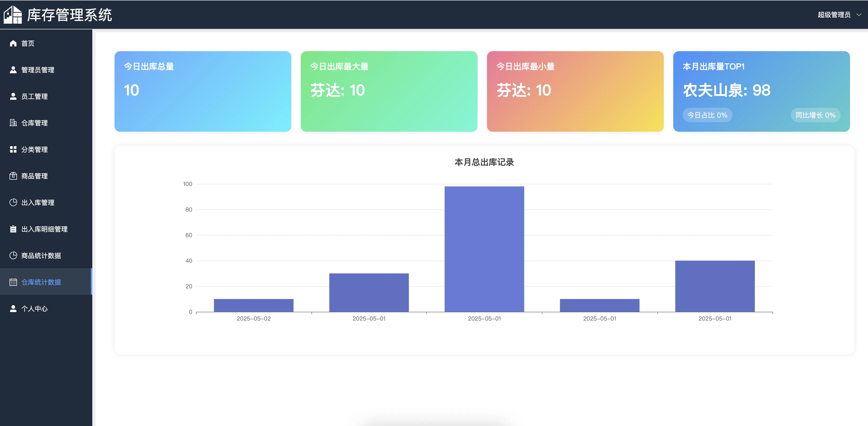Expand the 超级管理员 dropdown arrow
Screen dimensions: 868x426
pyautogui.click(x=859, y=15)
